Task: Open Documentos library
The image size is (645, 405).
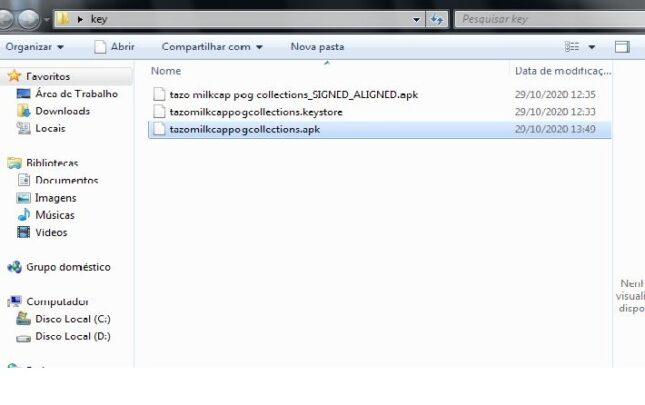Action: [x=67, y=180]
